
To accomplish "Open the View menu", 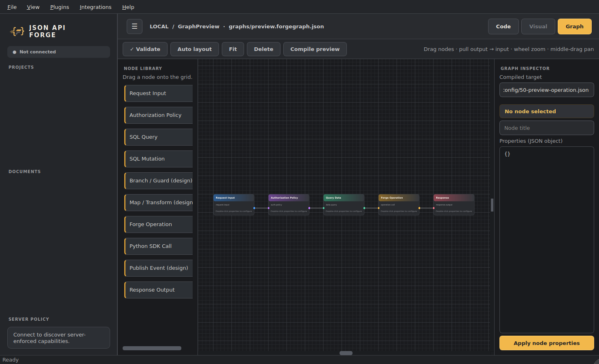I will (x=33, y=7).
